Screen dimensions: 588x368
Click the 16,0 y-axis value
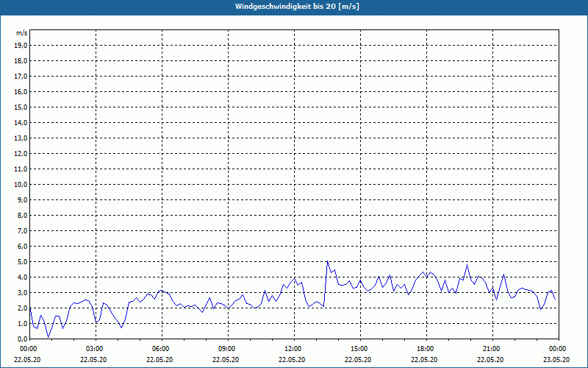coord(21,91)
